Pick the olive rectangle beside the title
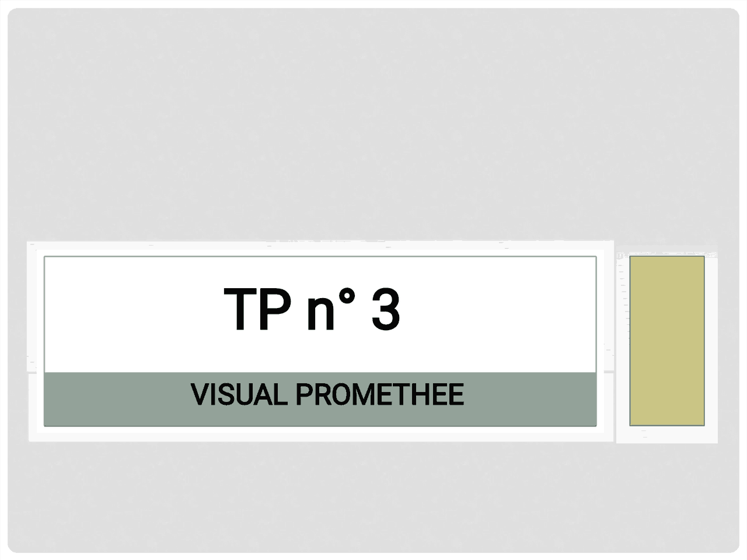 tap(667, 341)
